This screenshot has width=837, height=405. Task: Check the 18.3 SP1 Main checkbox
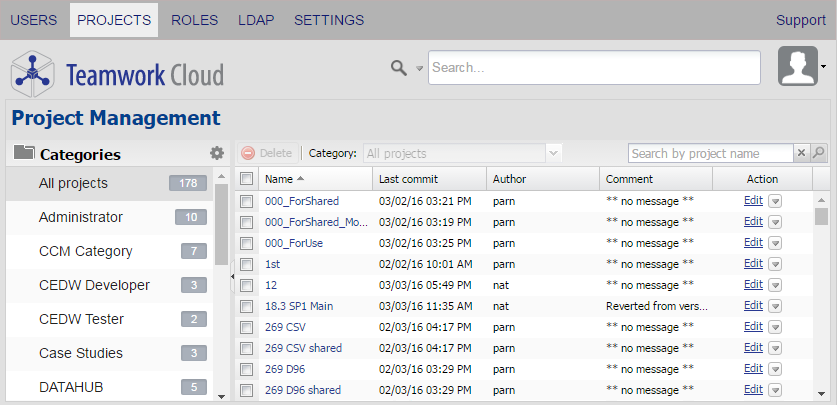coord(246,306)
